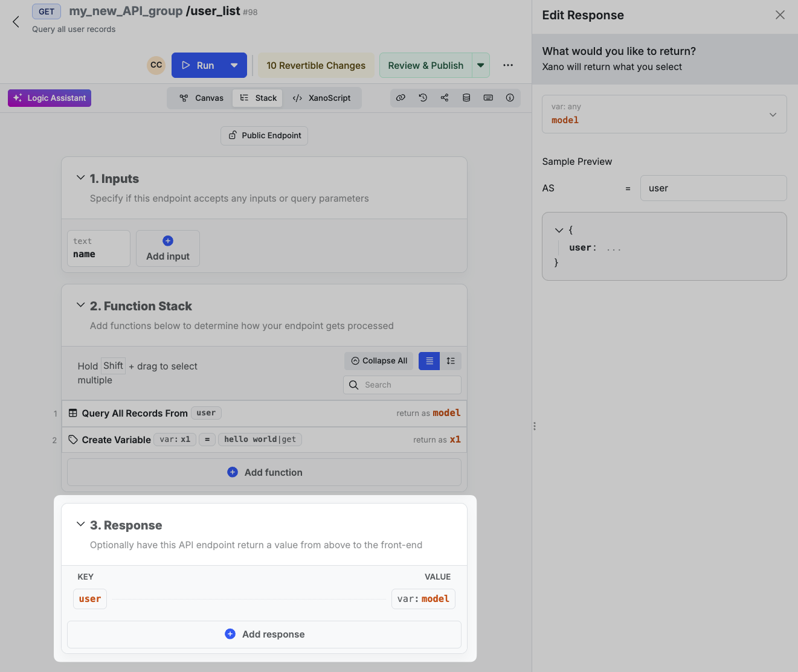Viewport: 798px width, 672px height.
Task: Click the Public Endpoint badge
Action: (x=265, y=135)
